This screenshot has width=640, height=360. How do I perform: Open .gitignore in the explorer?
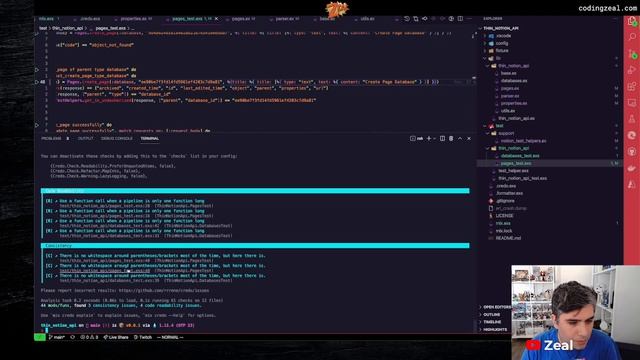(505, 201)
